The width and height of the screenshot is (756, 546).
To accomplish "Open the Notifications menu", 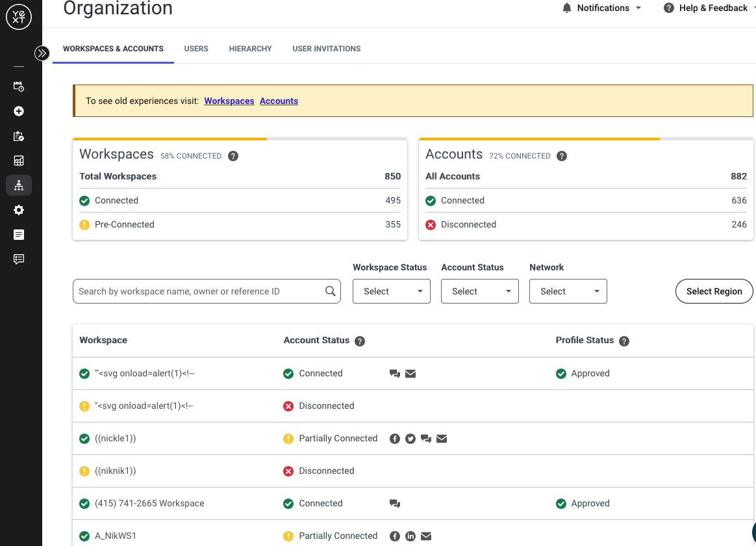I will click(x=601, y=8).
